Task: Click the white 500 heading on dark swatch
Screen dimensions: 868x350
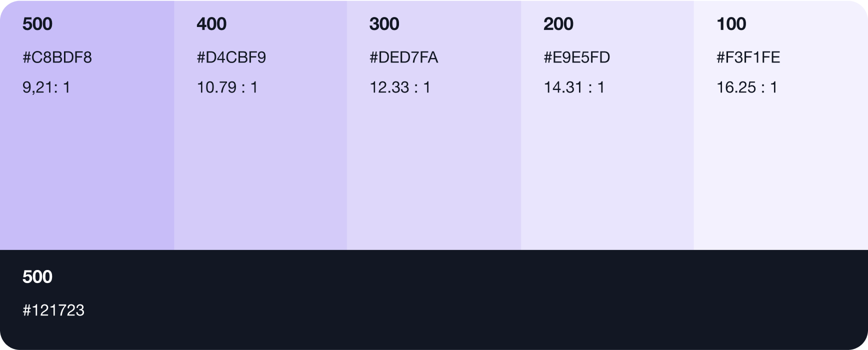Action: (37, 277)
